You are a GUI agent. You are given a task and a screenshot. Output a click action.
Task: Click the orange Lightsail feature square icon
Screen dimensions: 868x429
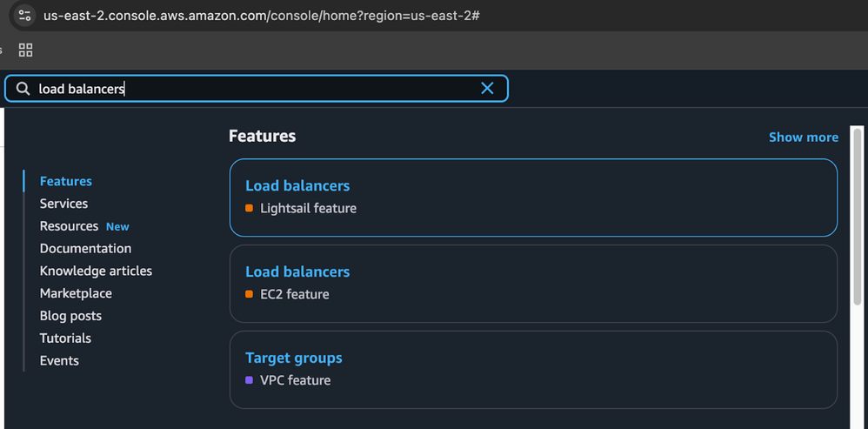[250, 209]
